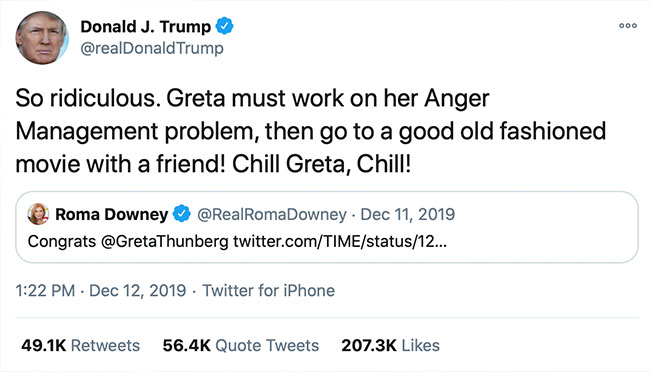Open the @RealRomaDowney handle
Screen dimensions: 650x372
pyautogui.click(x=272, y=214)
